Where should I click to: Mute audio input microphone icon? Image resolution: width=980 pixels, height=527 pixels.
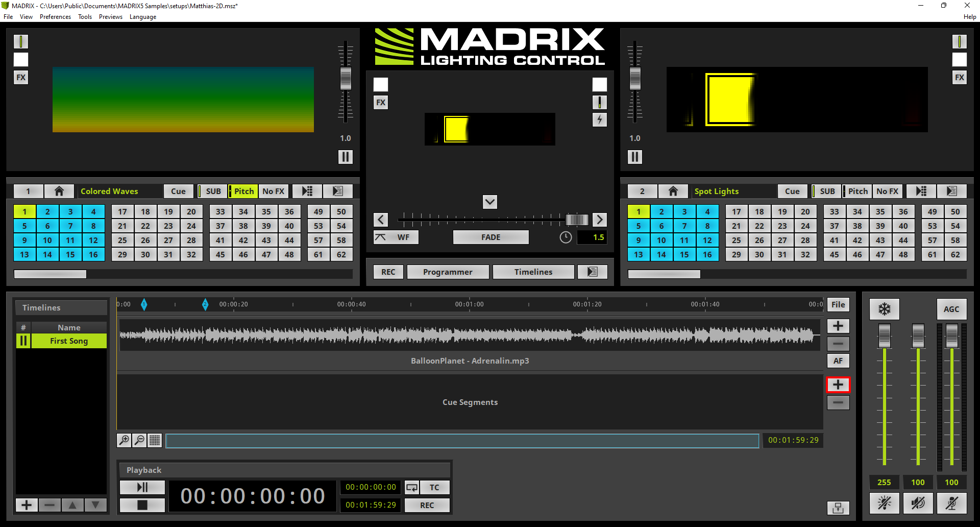coord(951,503)
